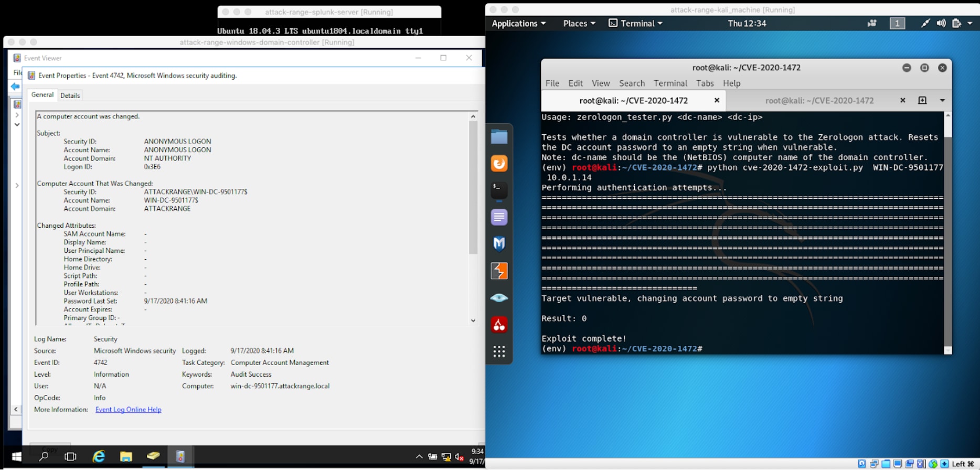Click the muted speaker icon in the Windows tray
Viewport: 980px width, 470px height.
pos(459,457)
